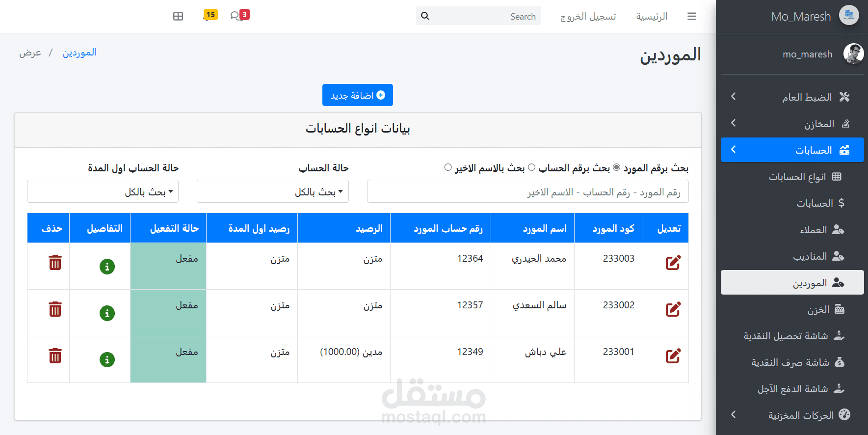Click balance مدين (1000.00)
This screenshot has height=435, width=868.
click(351, 352)
